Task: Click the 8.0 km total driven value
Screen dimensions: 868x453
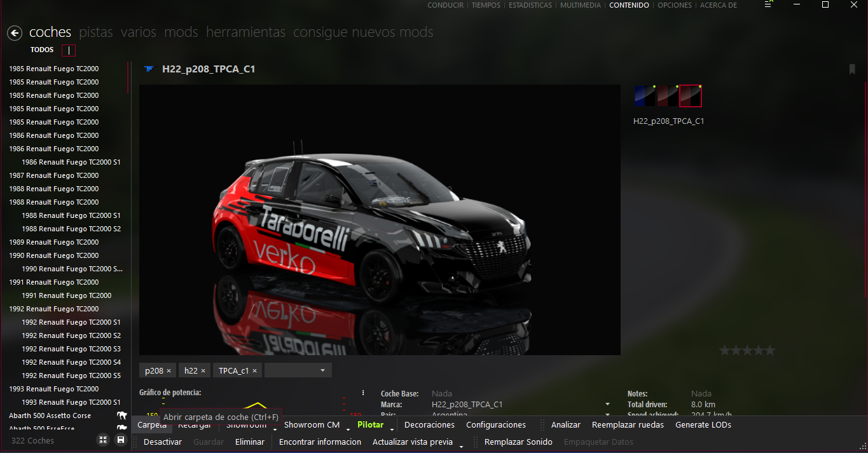Action: pyautogui.click(x=703, y=404)
